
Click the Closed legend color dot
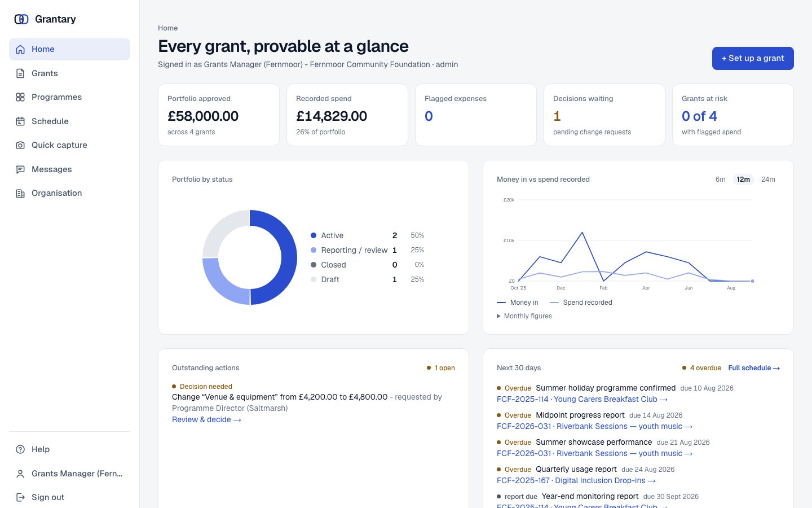coord(314,265)
